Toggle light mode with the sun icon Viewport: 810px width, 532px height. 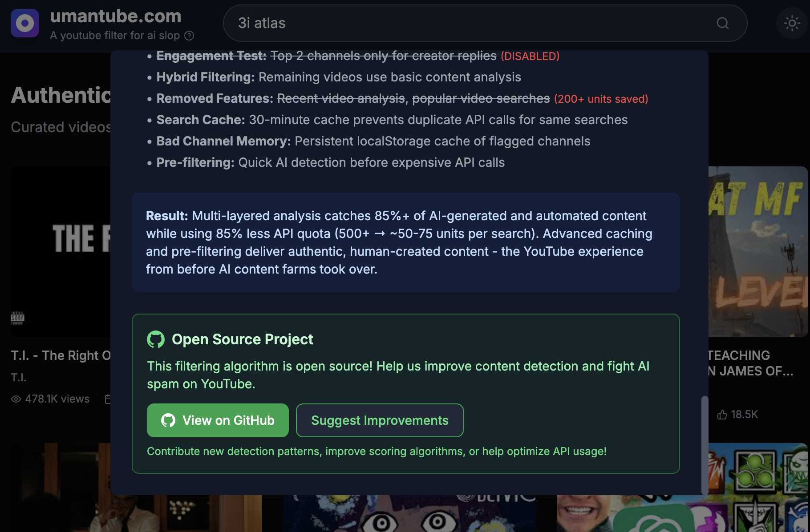tap(792, 24)
